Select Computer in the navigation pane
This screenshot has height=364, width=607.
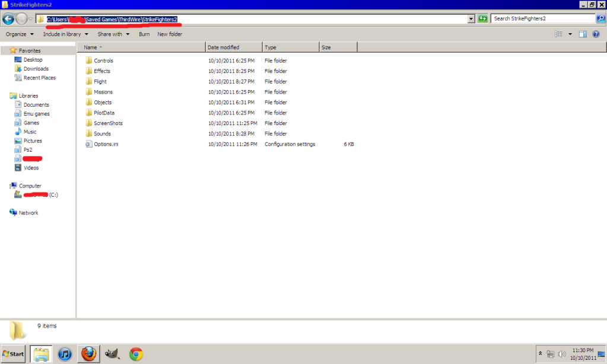click(x=30, y=186)
